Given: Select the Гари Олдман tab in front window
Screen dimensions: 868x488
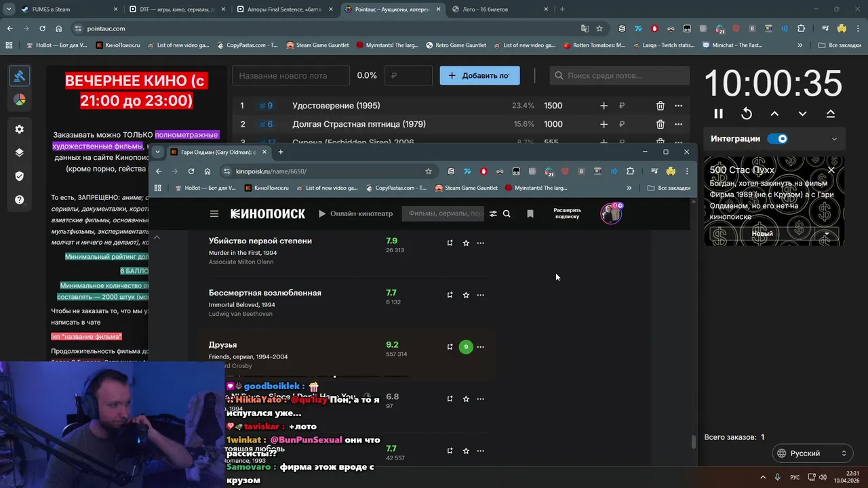Looking at the screenshot, I should [218, 152].
